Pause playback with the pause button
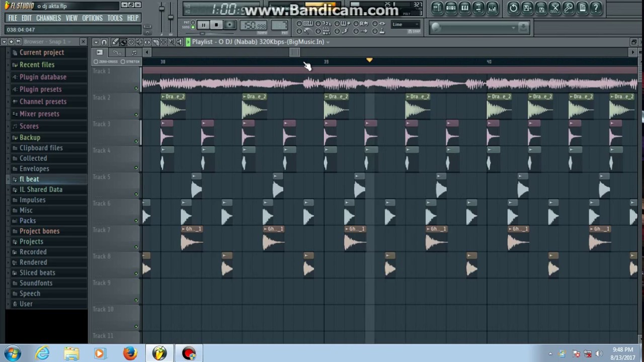 tap(203, 25)
